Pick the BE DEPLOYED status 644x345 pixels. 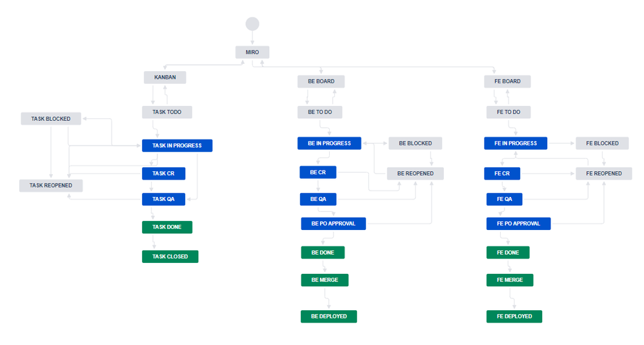point(328,317)
